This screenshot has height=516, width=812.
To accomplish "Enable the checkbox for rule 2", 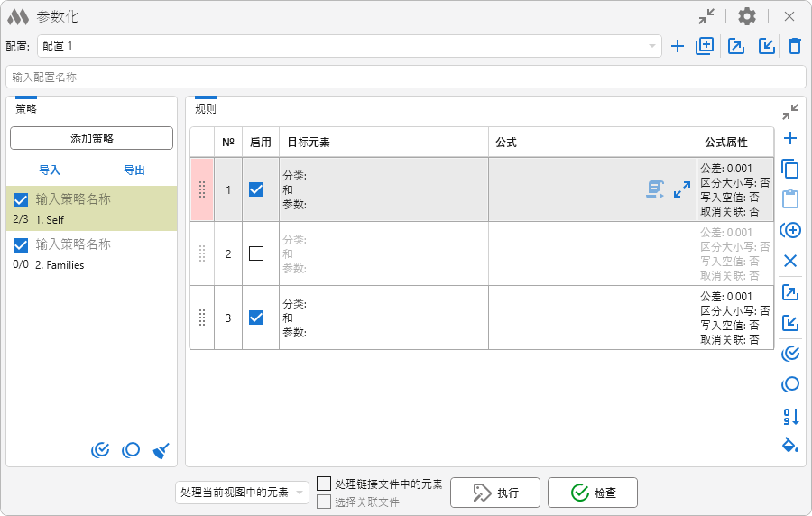I will tap(256, 253).
